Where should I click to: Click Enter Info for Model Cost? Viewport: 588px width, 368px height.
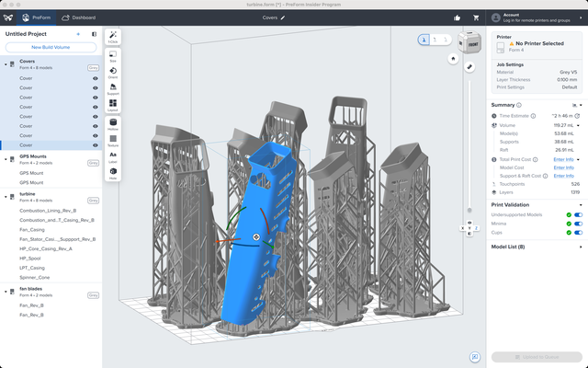pyautogui.click(x=563, y=167)
